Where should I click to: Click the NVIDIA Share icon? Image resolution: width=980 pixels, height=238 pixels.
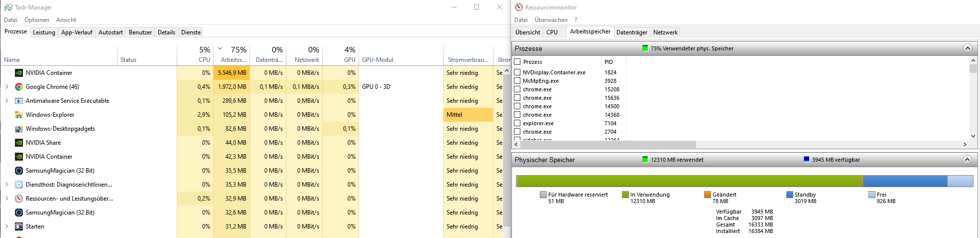[19, 143]
